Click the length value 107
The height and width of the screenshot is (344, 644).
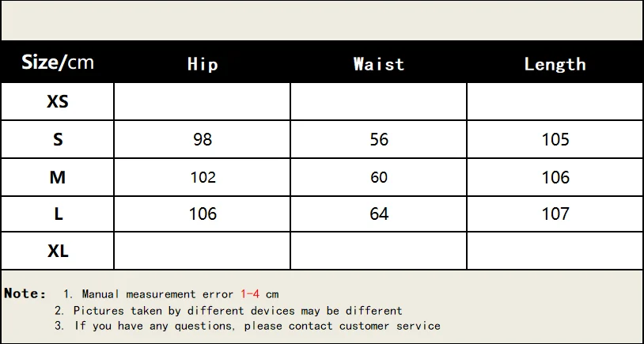555,214
